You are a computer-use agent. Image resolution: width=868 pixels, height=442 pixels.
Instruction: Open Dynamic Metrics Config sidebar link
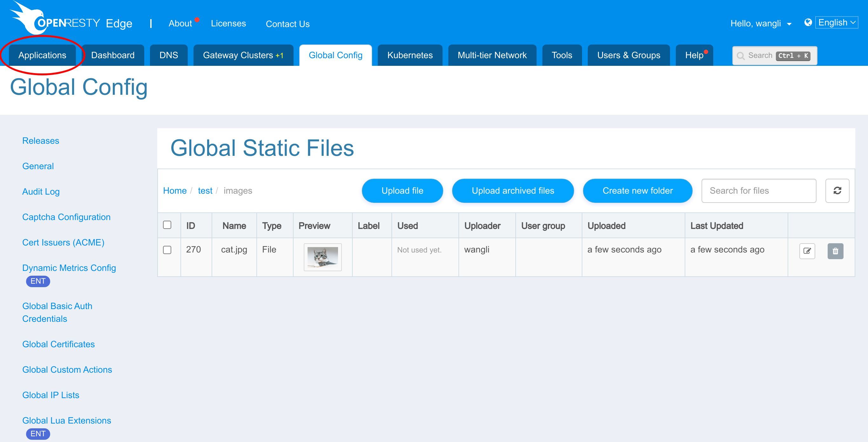point(69,268)
